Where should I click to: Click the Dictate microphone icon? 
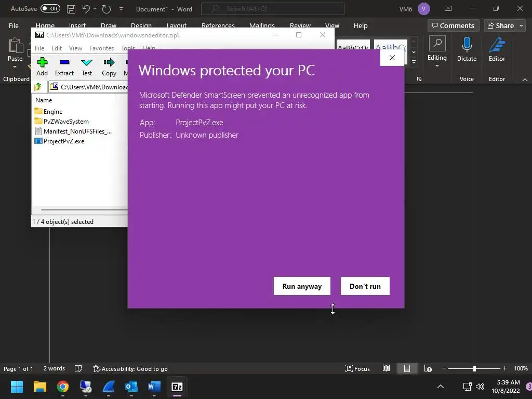pyautogui.click(x=467, y=45)
